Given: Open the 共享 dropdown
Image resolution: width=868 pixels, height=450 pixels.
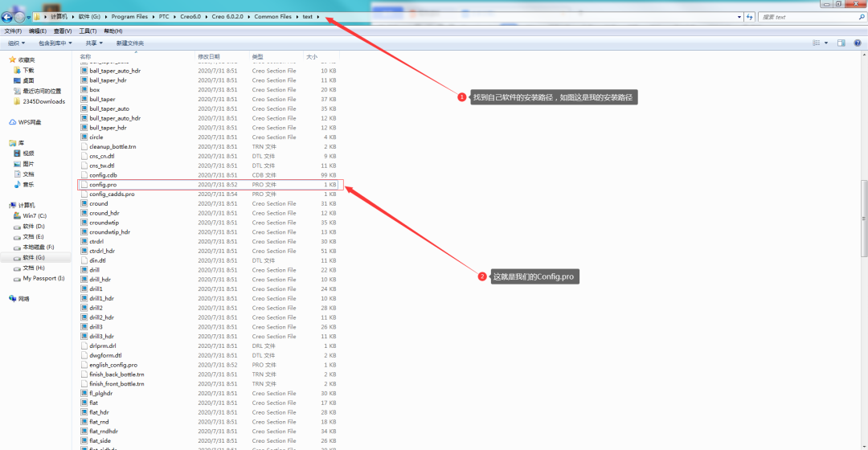Looking at the screenshot, I should pos(94,43).
